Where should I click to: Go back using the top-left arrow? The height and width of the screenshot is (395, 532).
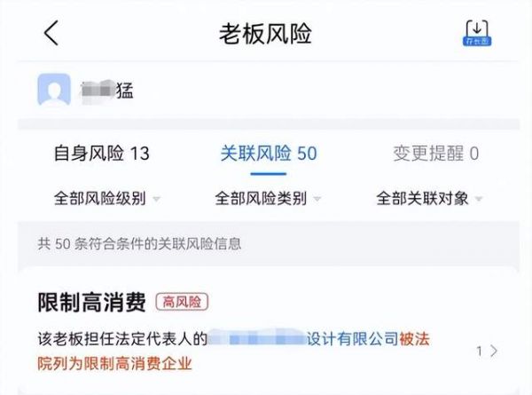click(51, 33)
